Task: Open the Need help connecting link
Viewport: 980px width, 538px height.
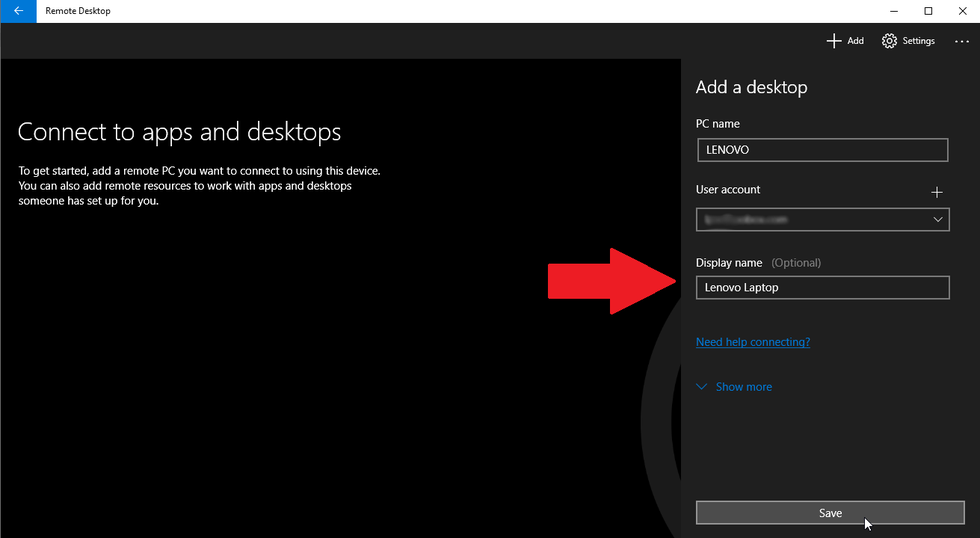Action: (752, 342)
